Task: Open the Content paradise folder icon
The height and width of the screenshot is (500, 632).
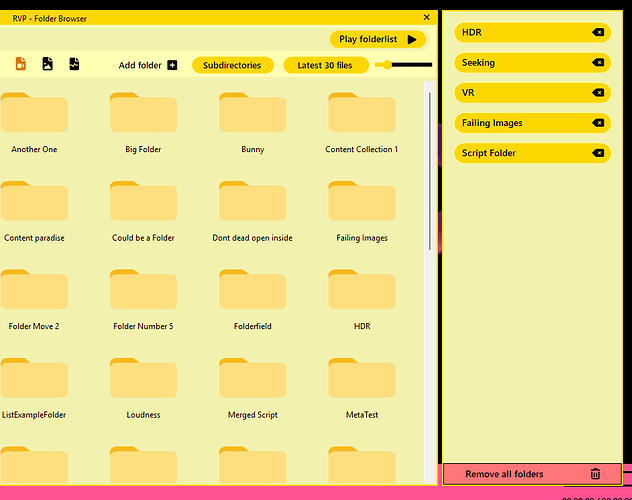Action: coord(34,201)
